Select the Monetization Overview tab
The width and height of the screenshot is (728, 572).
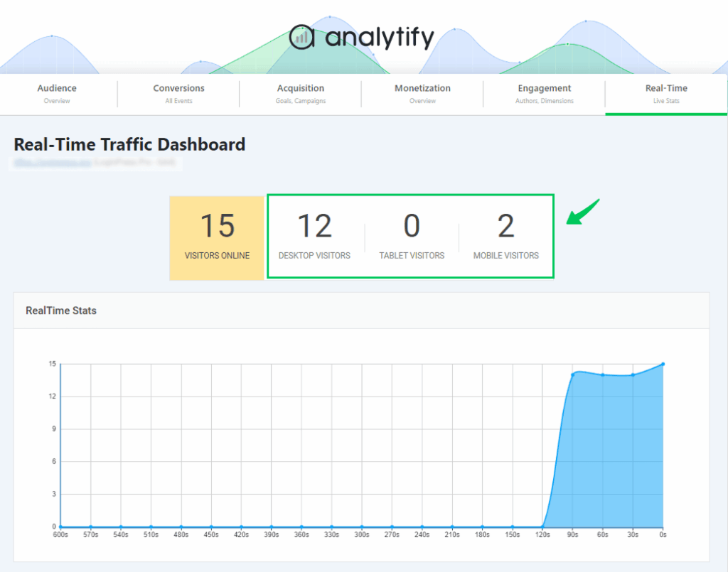[x=422, y=94]
